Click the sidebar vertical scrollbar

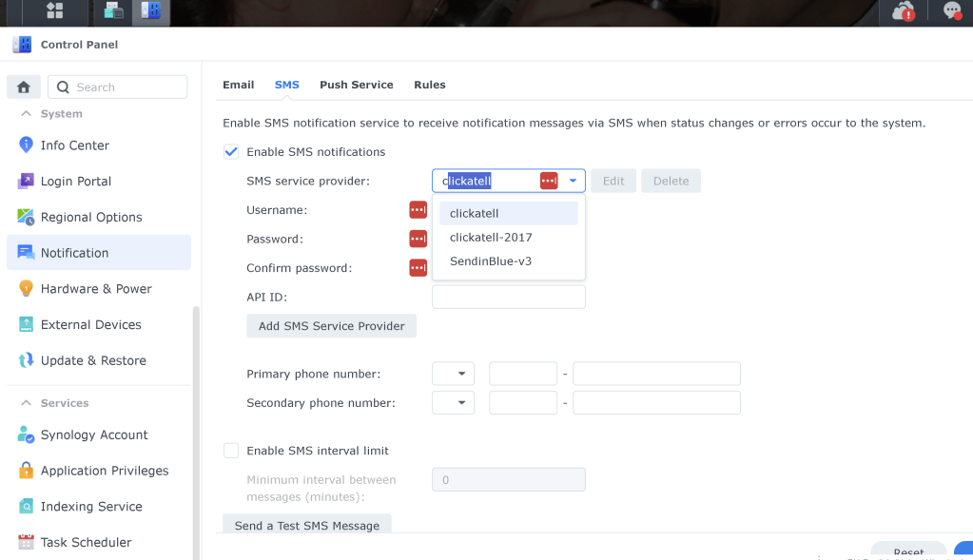click(x=196, y=434)
